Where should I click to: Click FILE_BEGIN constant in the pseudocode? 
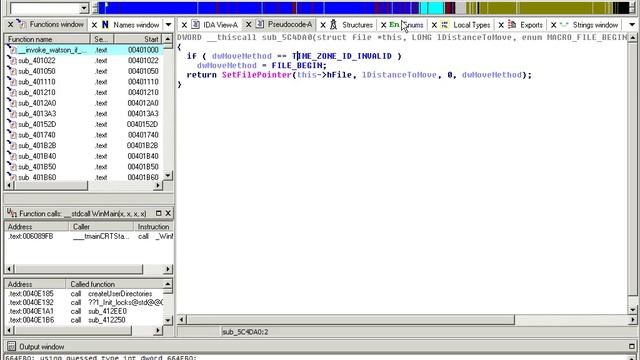(297, 65)
